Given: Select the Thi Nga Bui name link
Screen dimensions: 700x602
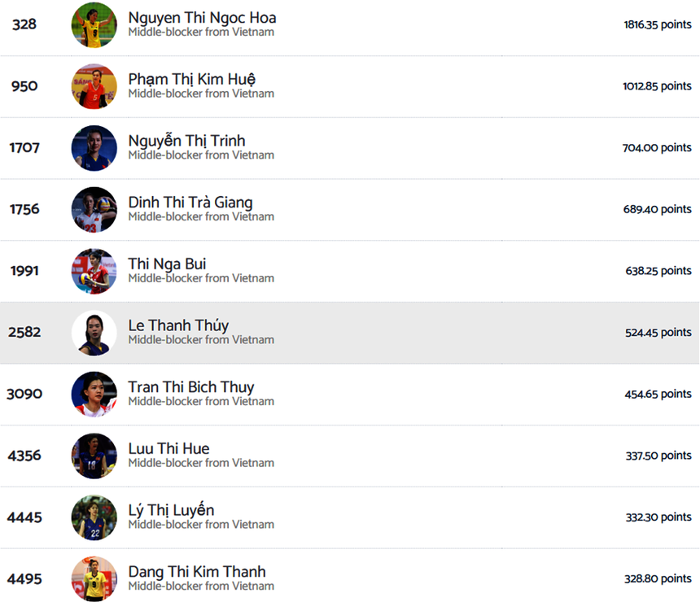Looking at the screenshot, I should 167,264.
